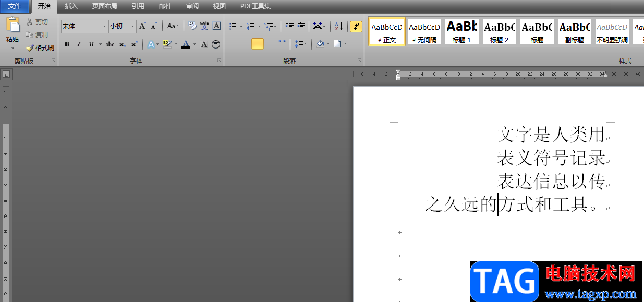The height and width of the screenshot is (302, 644).
Task: Open the font name dropdown (宋体)
Action: (104, 26)
